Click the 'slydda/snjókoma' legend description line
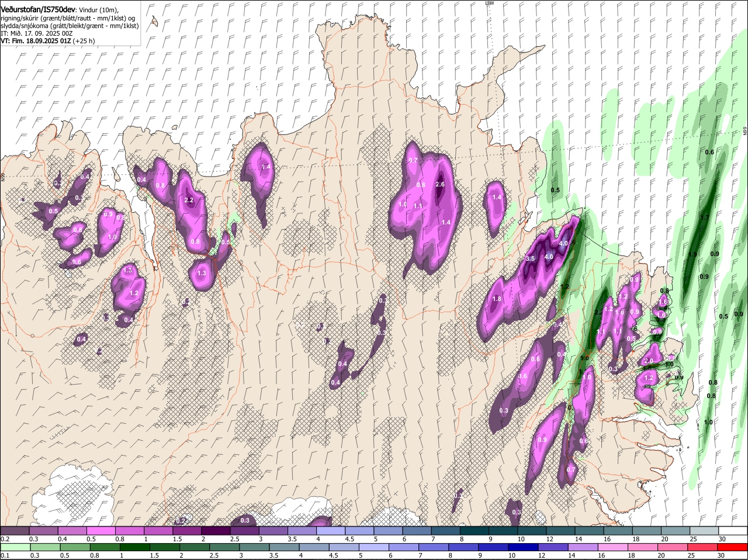The image size is (748, 560). tap(70, 26)
